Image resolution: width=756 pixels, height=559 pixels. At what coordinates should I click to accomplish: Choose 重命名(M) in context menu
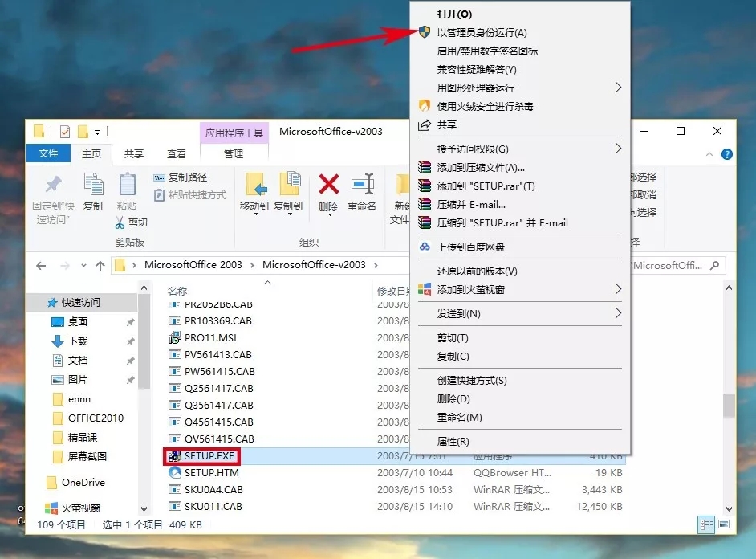[x=459, y=417]
